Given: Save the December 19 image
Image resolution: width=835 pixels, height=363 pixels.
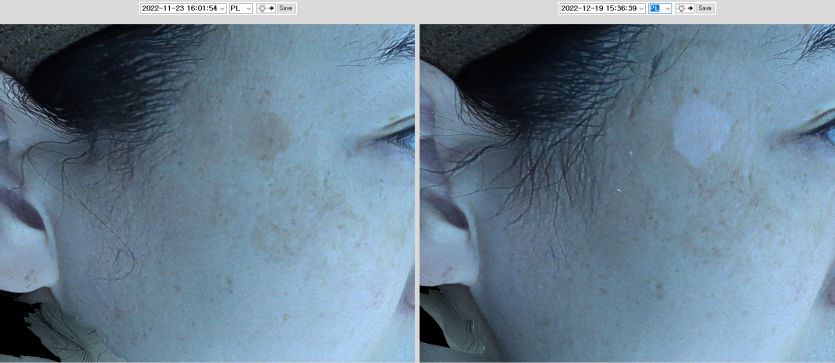Looking at the screenshot, I should click(x=705, y=9).
